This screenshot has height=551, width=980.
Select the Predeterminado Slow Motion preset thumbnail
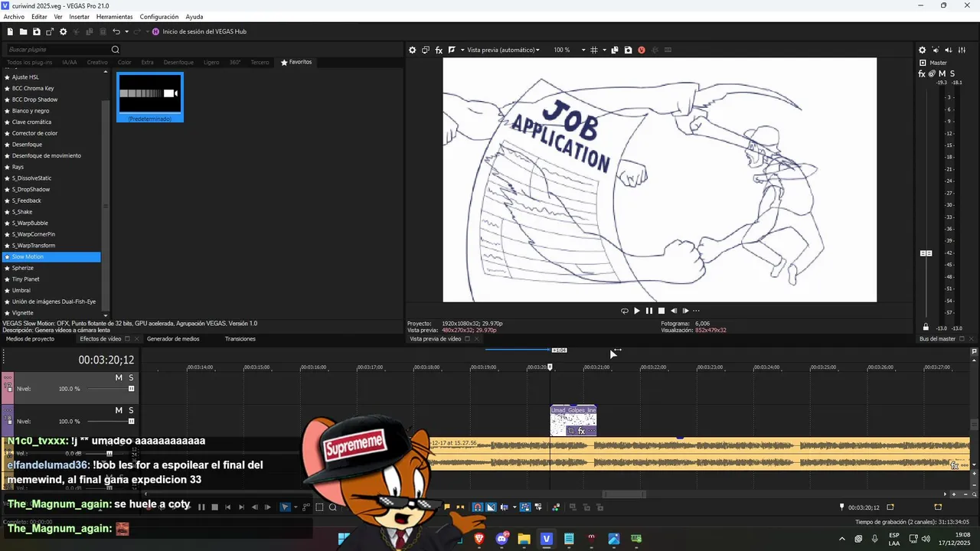tap(150, 97)
